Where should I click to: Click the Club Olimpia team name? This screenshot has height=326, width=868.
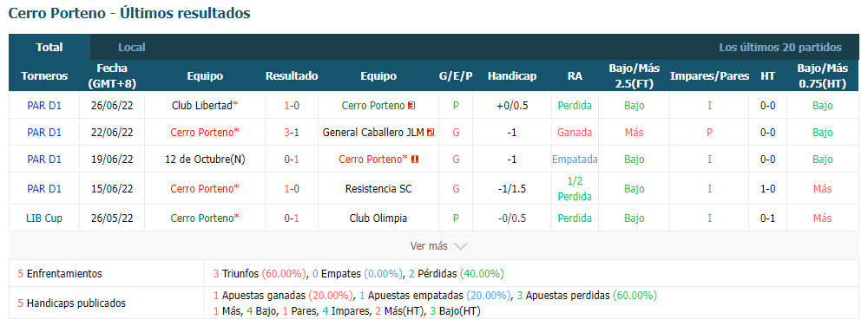tap(378, 218)
